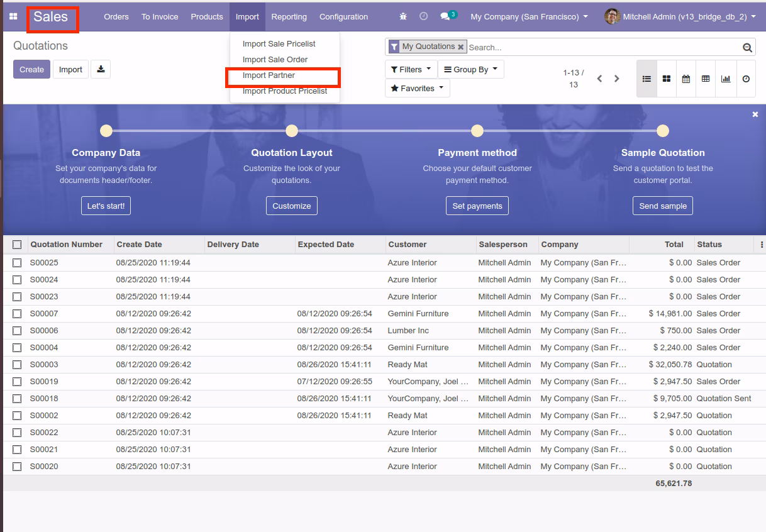Expand the Group By dropdown
This screenshot has height=532, width=766.
point(470,69)
